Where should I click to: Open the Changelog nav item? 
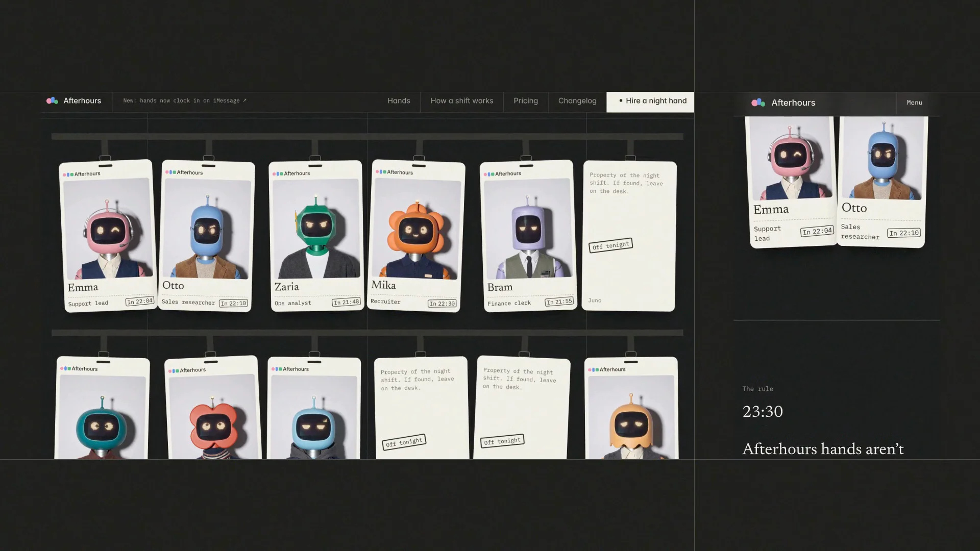577,101
